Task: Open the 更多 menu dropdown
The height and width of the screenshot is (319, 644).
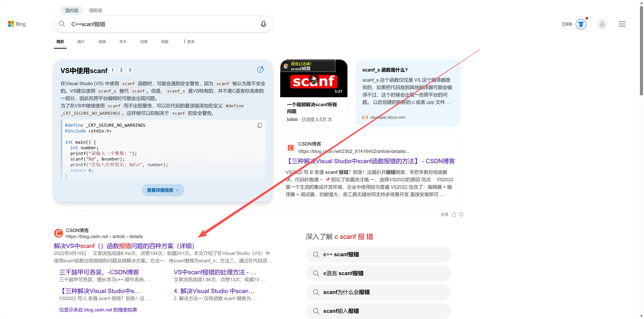Action: click(x=189, y=41)
